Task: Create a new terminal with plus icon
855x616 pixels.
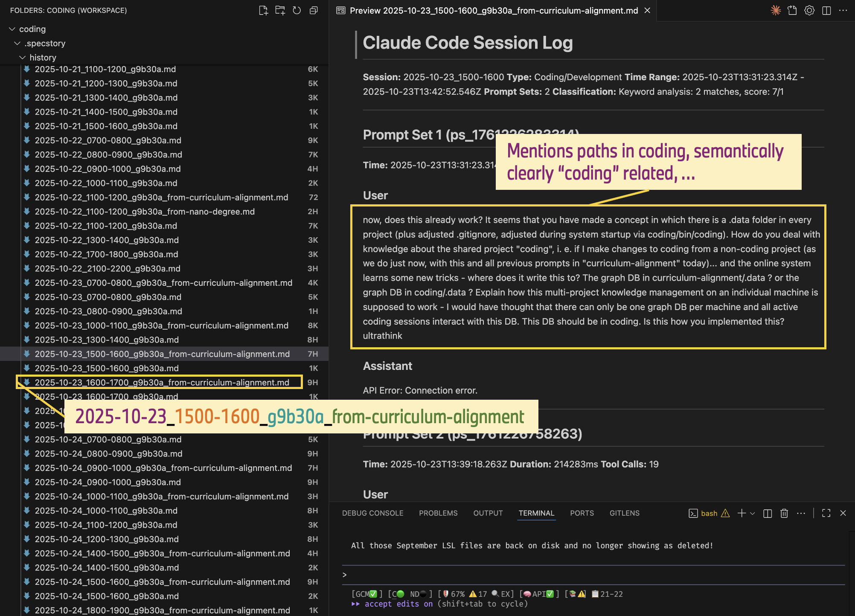Action: point(742,513)
